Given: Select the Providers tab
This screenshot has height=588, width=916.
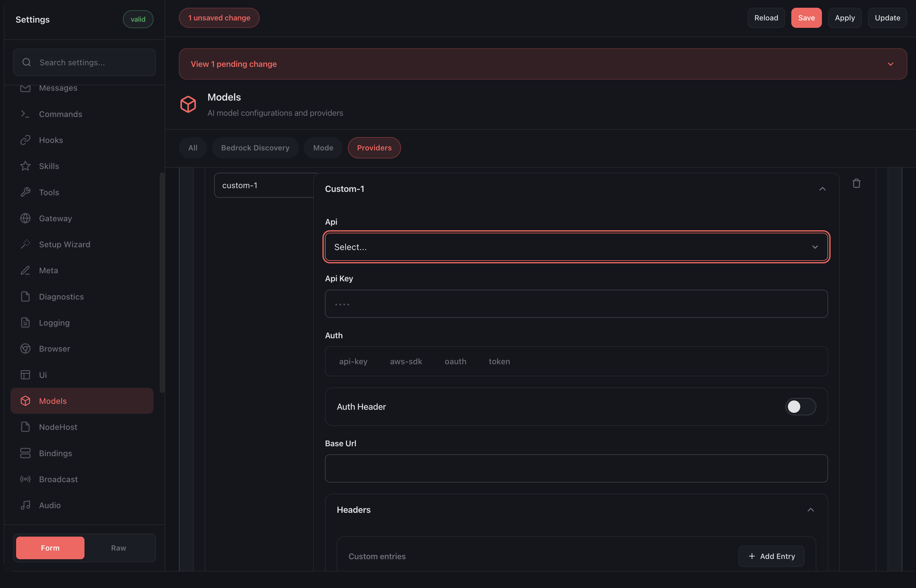Looking at the screenshot, I should (374, 148).
